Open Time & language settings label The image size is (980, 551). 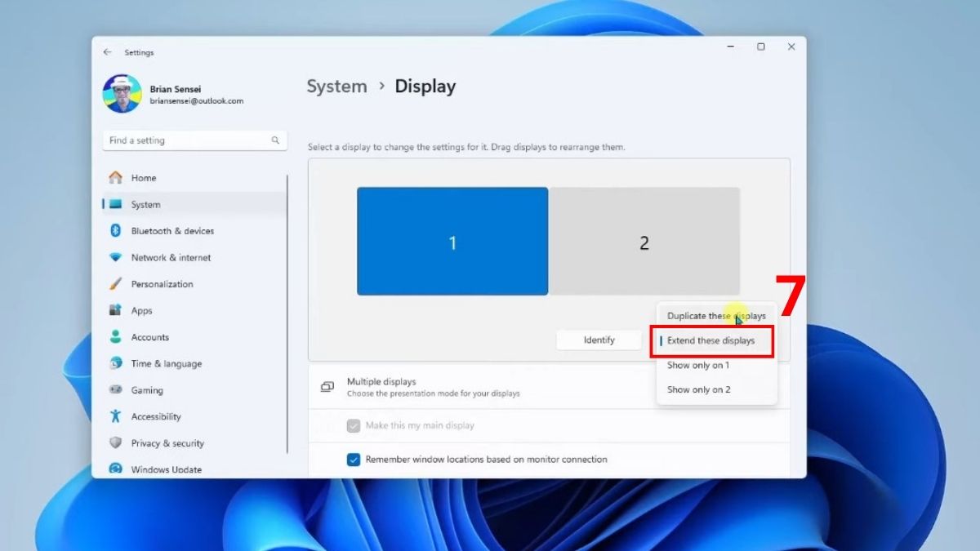point(166,363)
